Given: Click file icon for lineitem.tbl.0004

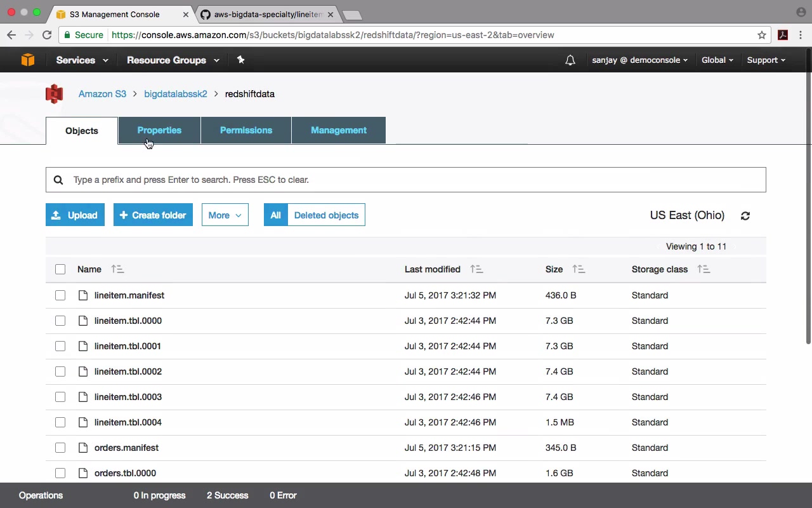Looking at the screenshot, I should point(83,422).
